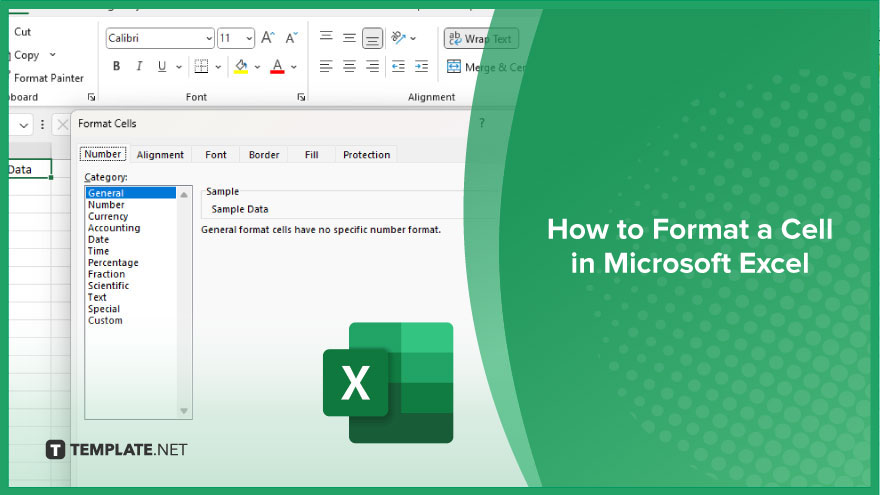The height and width of the screenshot is (495, 880).
Task: Center text horizontally
Action: (x=349, y=66)
